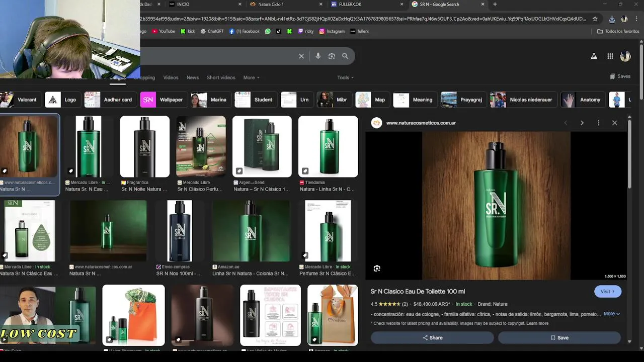This screenshot has width=644, height=362.
Task: Open Envio compras SR N Nox thumbnail
Action: coord(180,231)
